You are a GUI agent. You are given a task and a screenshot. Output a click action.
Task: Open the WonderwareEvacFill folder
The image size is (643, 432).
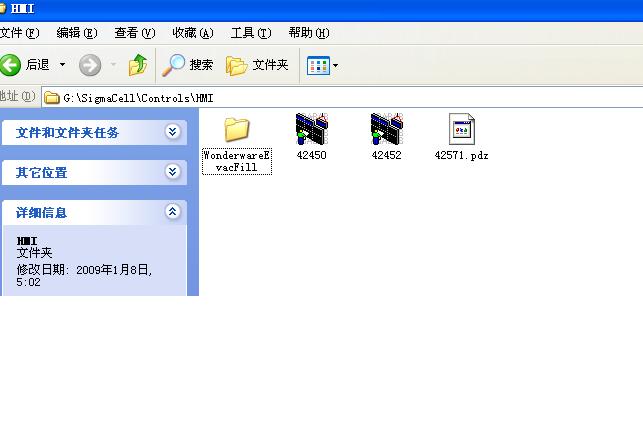236,130
